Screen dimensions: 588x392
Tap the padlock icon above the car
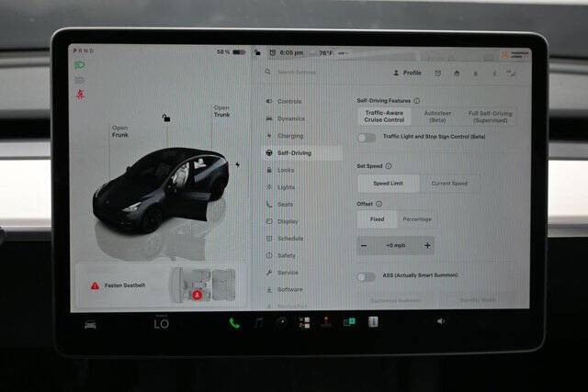click(x=165, y=118)
